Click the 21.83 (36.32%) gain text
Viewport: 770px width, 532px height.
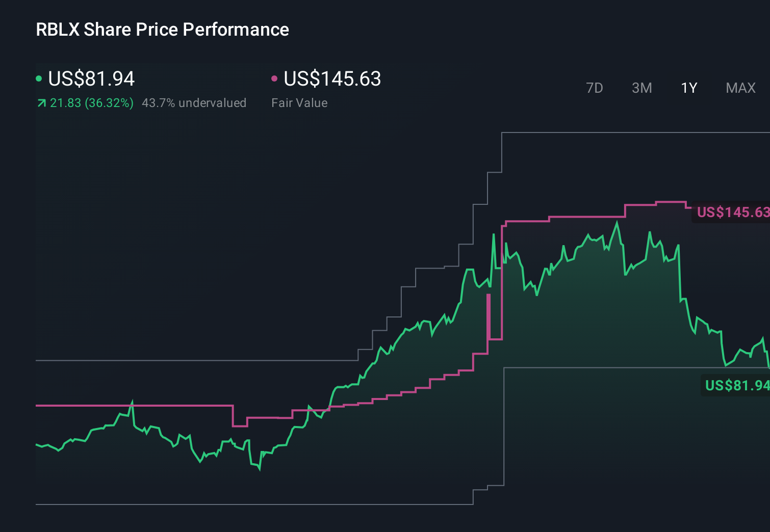(91, 103)
